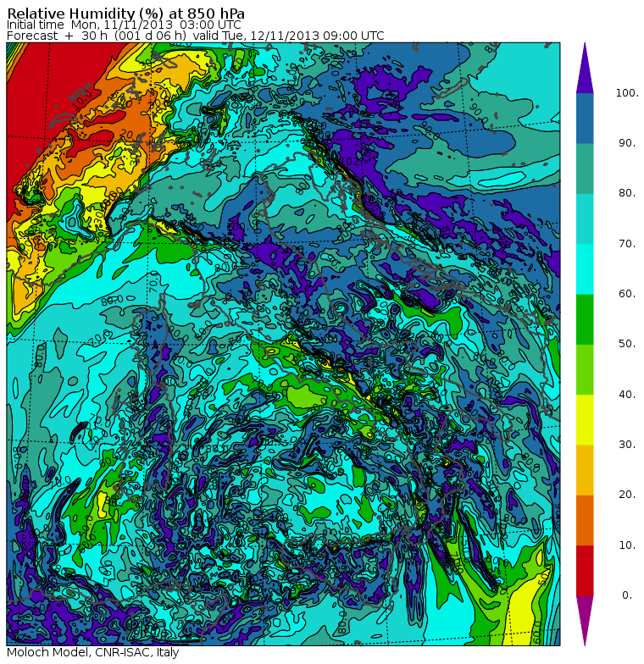The height and width of the screenshot is (664, 644).
Task: Pick the teal 80–90 colorbar segment
Action: (585, 169)
